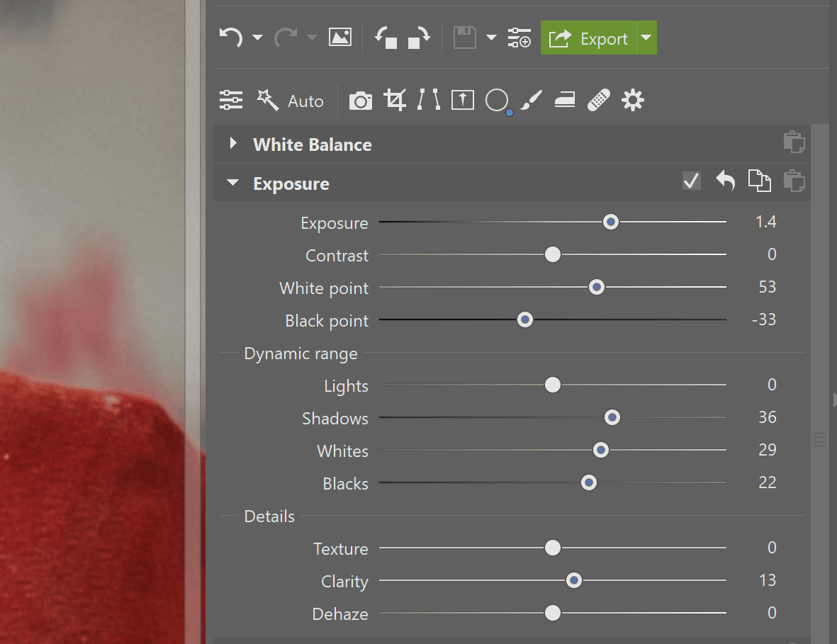The width and height of the screenshot is (837, 644).
Task: Rotate the photo left
Action: (x=386, y=38)
